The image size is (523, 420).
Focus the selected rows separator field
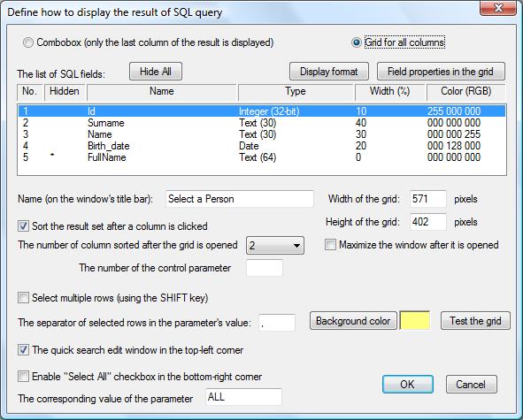coord(277,323)
